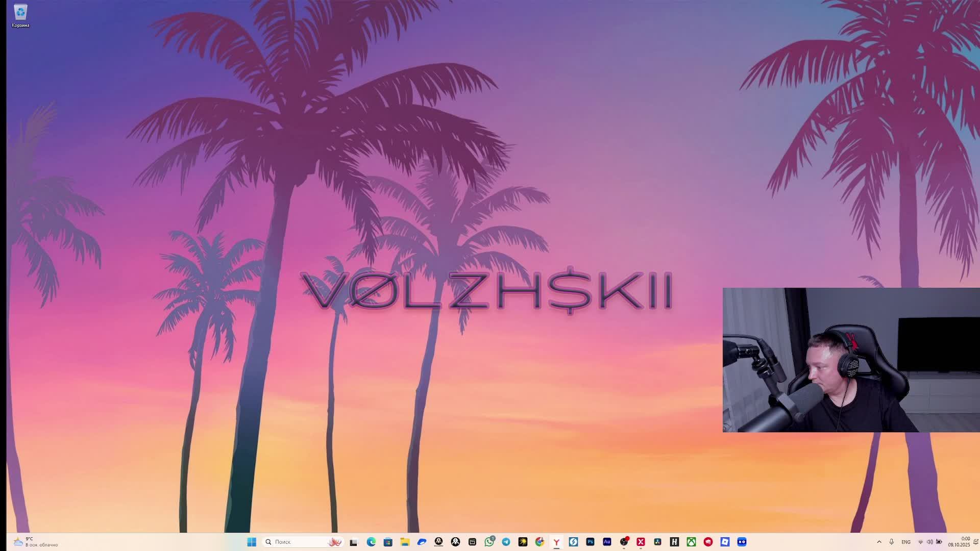Viewport: 980px width, 551px height.
Task: Open OBS Studio
Action: pyautogui.click(x=623, y=542)
